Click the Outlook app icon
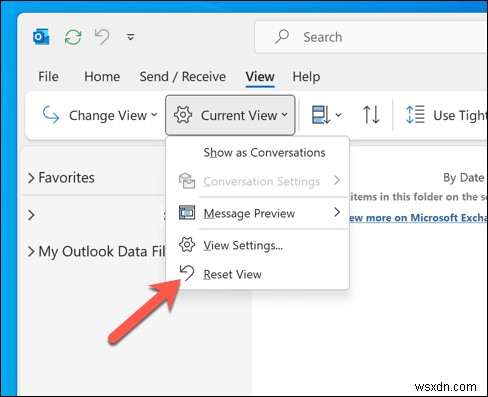488x397 pixels. pyautogui.click(x=41, y=37)
